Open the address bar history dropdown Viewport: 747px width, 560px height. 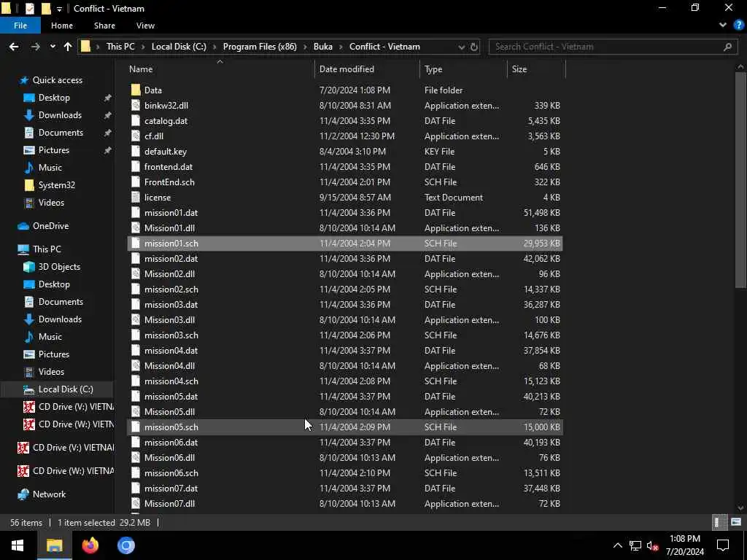pos(461,47)
